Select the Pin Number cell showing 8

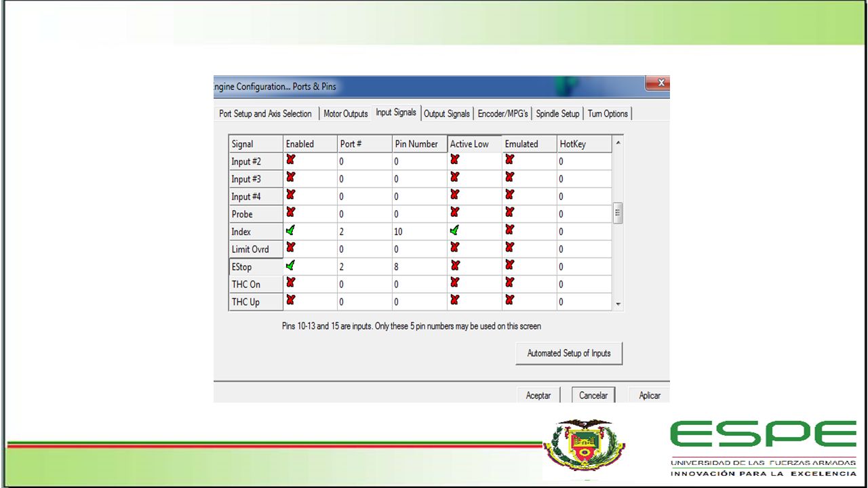[x=420, y=266]
